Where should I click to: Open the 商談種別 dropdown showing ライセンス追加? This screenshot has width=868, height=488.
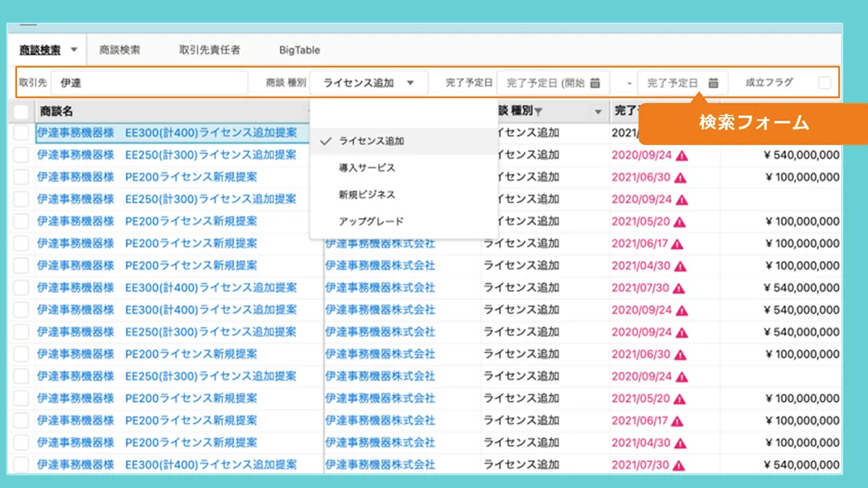369,83
